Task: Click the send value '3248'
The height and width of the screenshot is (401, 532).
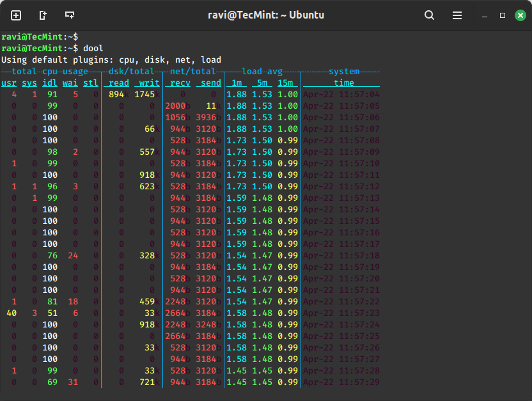Action: click(206, 325)
